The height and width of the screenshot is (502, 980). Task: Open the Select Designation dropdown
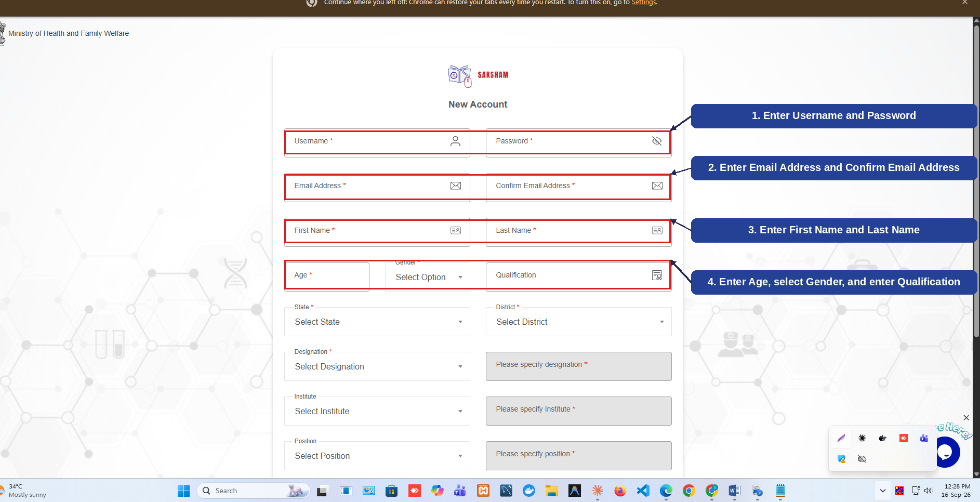pos(377,366)
